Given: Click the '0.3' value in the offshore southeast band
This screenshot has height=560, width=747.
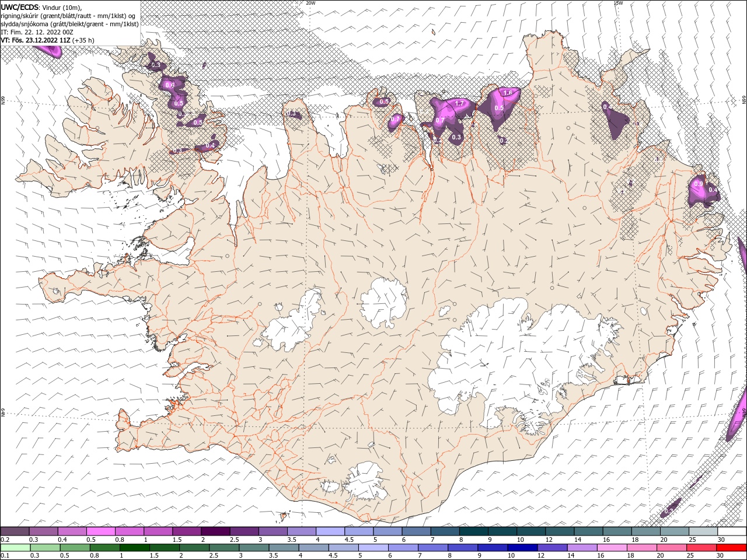Looking at the screenshot, I should (x=669, y=511).
